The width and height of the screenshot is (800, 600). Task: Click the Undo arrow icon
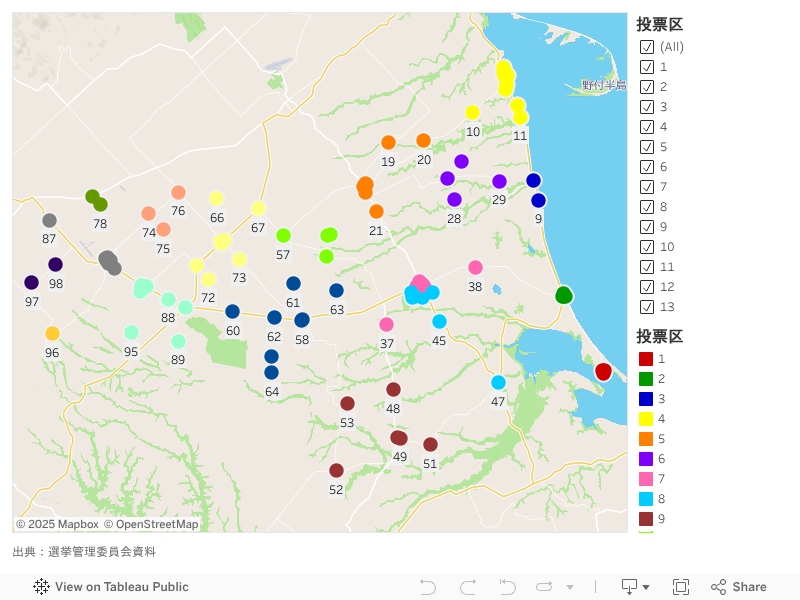[x=428, y=587]
